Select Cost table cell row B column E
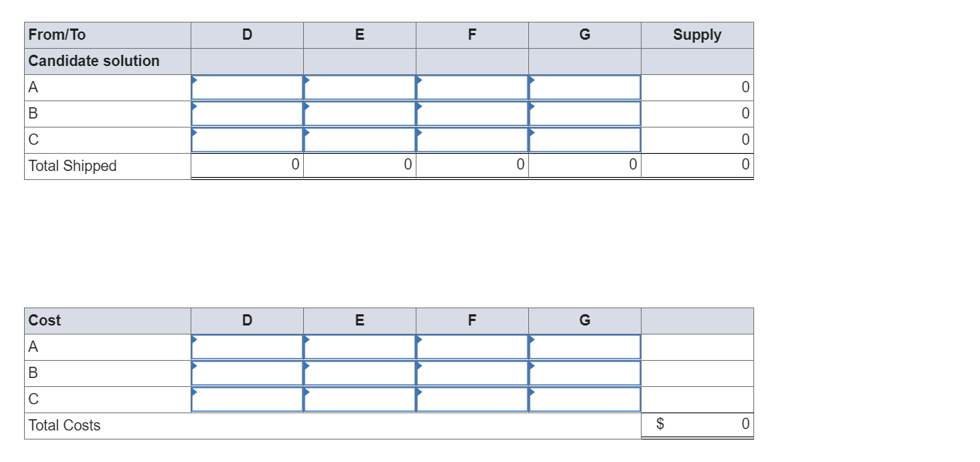Image resolution: width=980 pixels, height=462 pixels. [x=359, y=373]
